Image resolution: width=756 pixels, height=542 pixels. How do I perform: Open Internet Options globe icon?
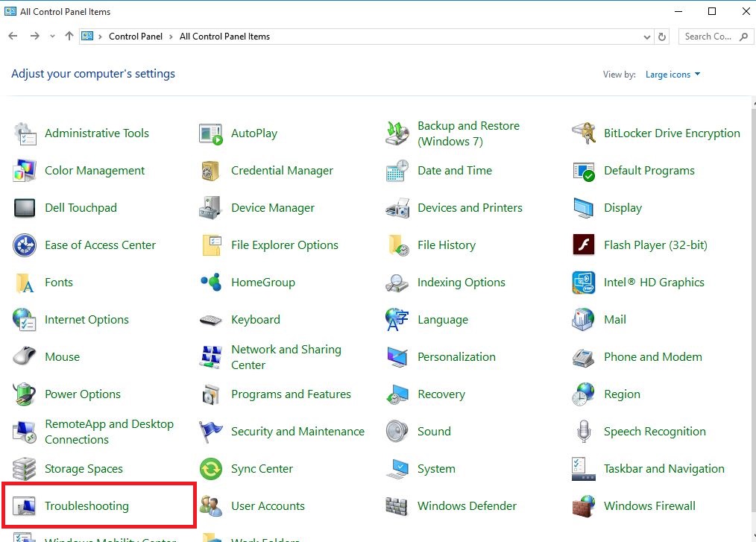(25, 320)
